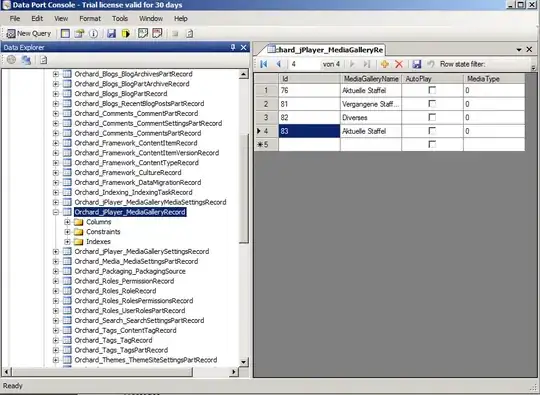Expand Orchard_Framework_CultureRecord table node
The width and height of the screenshot is (540, 395).
click(55, 173)
